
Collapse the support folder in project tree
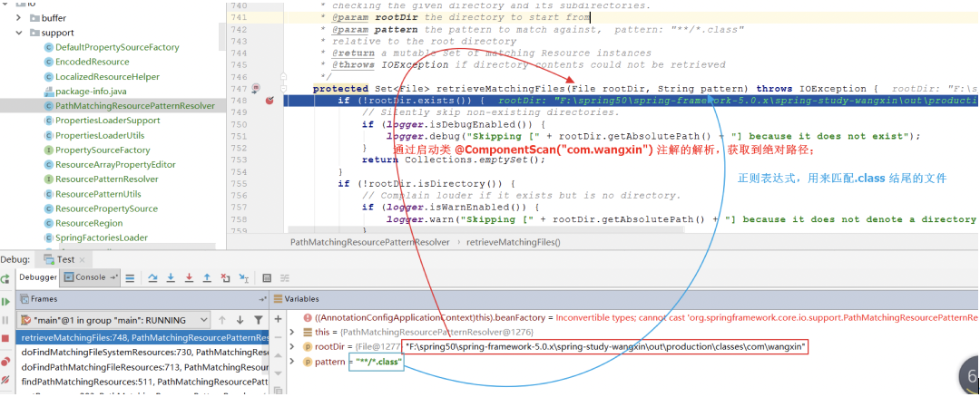19,33
